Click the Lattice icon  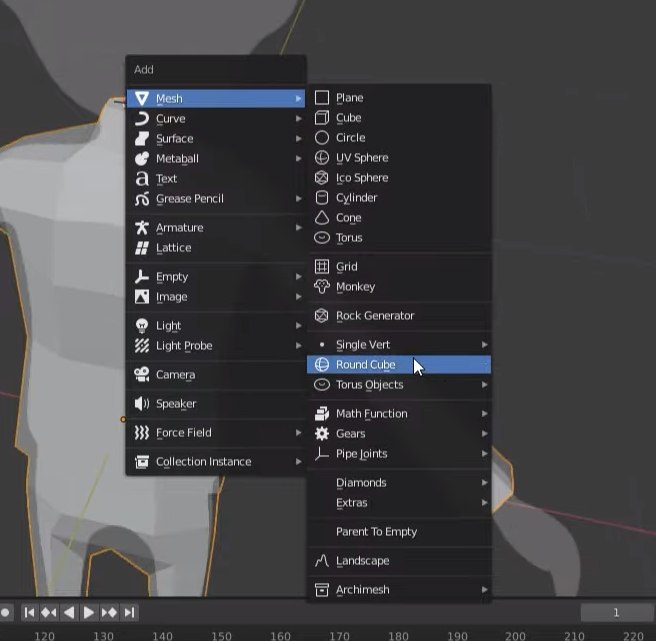coord(142,248)
